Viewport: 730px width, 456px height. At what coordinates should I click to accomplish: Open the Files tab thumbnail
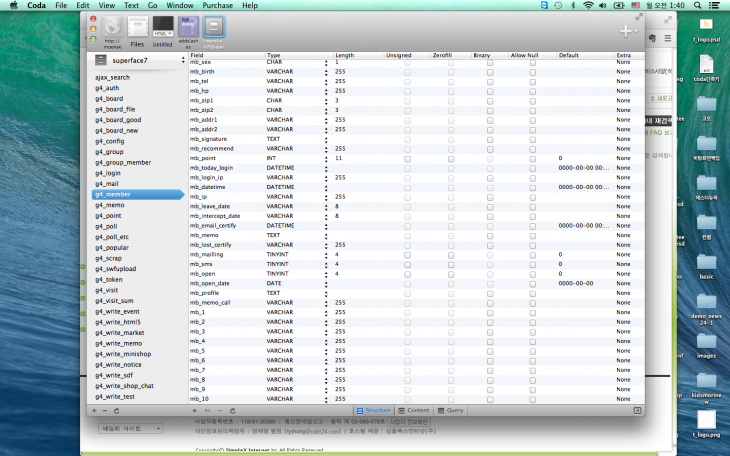(137, 30)
